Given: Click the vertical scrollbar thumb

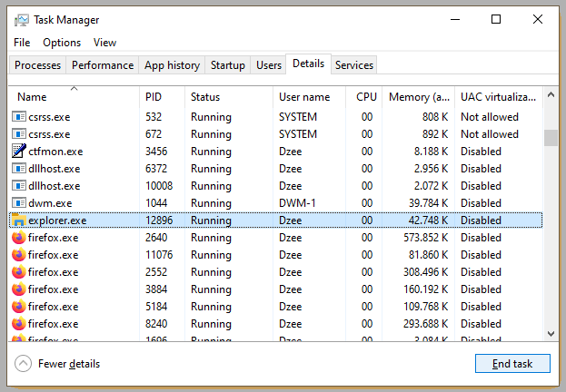Looking at the screenshot, I should pos(551,138).
